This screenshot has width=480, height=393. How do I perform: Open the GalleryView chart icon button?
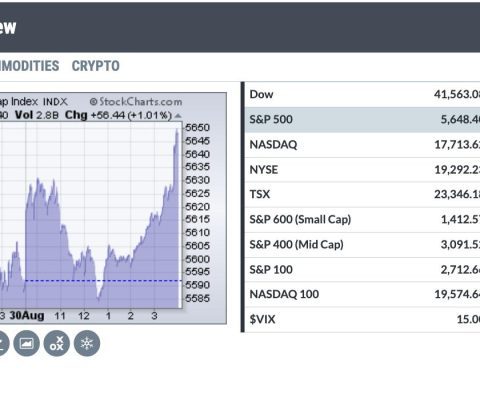26,343
